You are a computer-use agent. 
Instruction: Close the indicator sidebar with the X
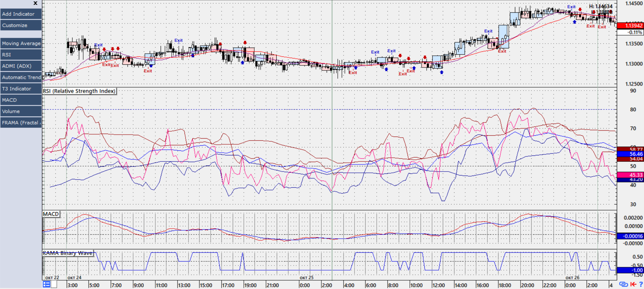point(35,3)
